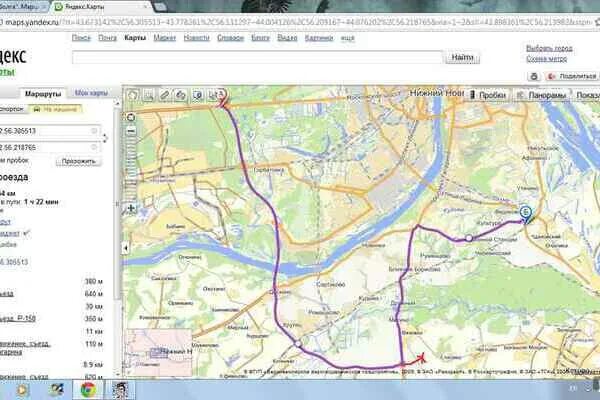Click route end marker B on the map

(526, 214)
